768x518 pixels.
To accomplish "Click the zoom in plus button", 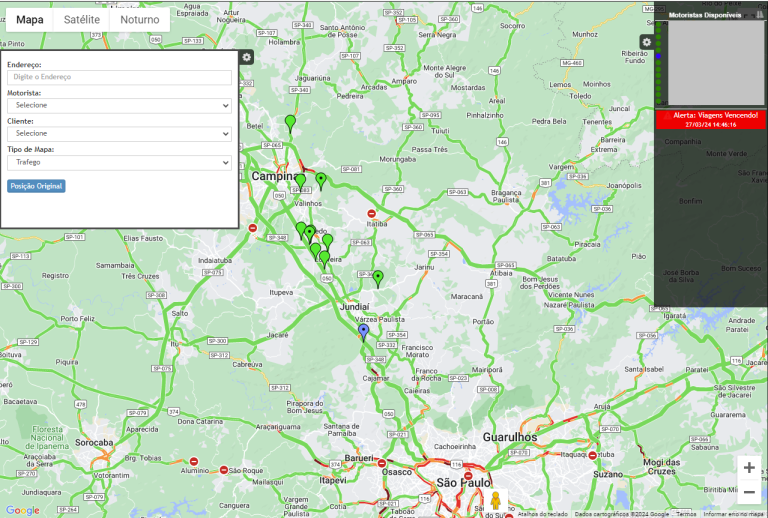I will coord(748,467).
